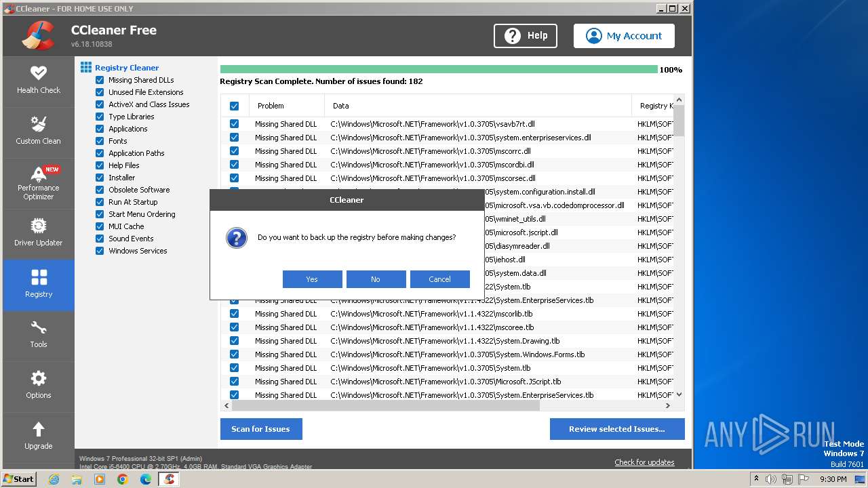The image size is (868, 488).
Task: Uncheck Fonts option
Action: pos(100,141)
